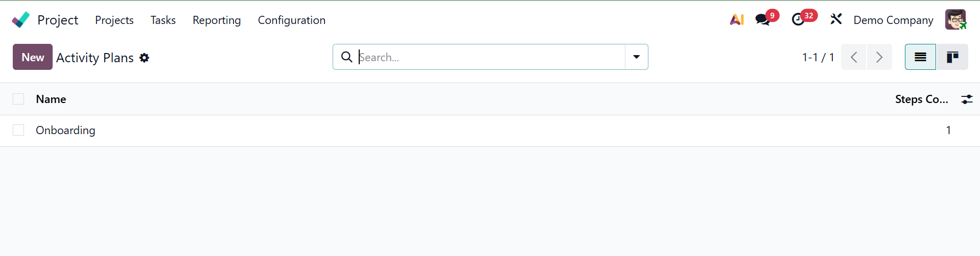Click the search magnifier icon
This screenshot has width=980, height=256.
pyautogui.click(x=346, y=57)
